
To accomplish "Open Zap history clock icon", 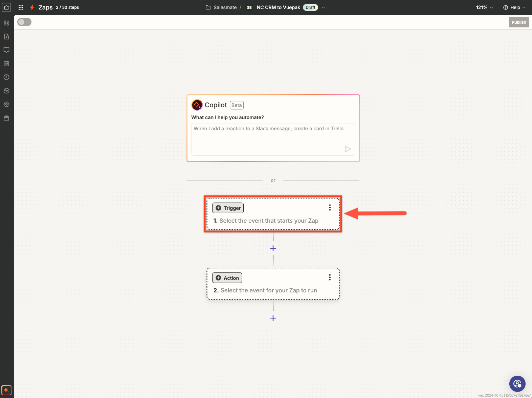I will (6, 77).
